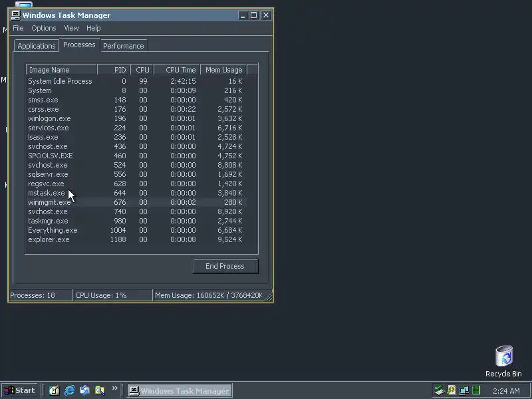Select the explorer.exe process
The height and width of the screenshot is (399, 532).
click(x=136, y=239)
